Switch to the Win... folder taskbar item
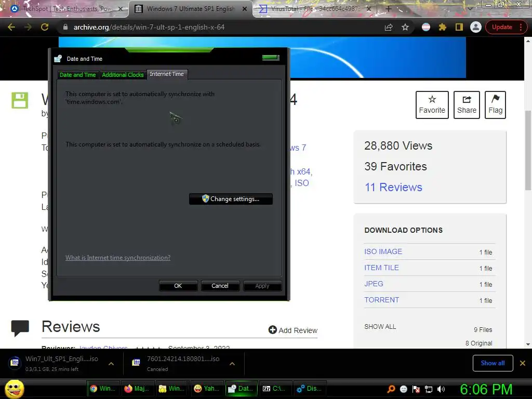 (171, 389)
